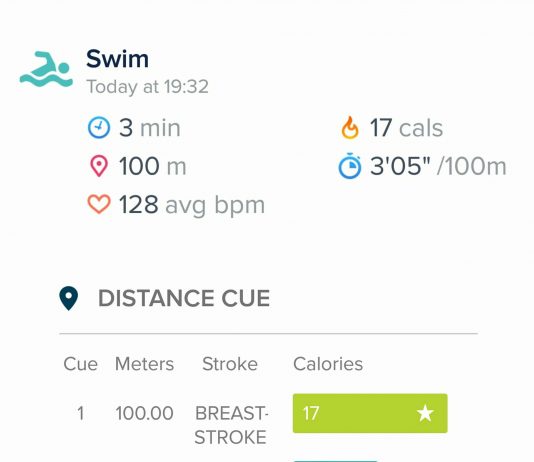Tap the orange heart rate icon
Screen dimensions: 534x462
[x=99, y=204]
